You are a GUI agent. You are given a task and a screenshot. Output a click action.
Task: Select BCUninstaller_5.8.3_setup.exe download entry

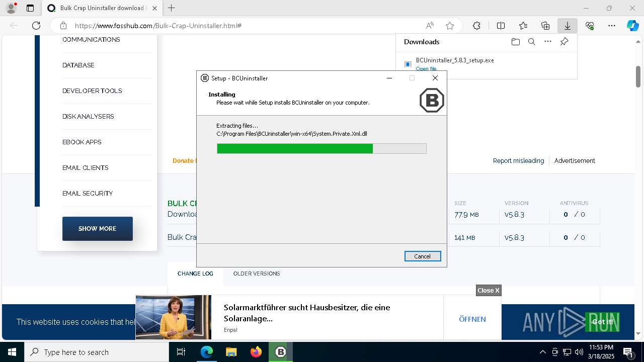(x=486, y=64)
